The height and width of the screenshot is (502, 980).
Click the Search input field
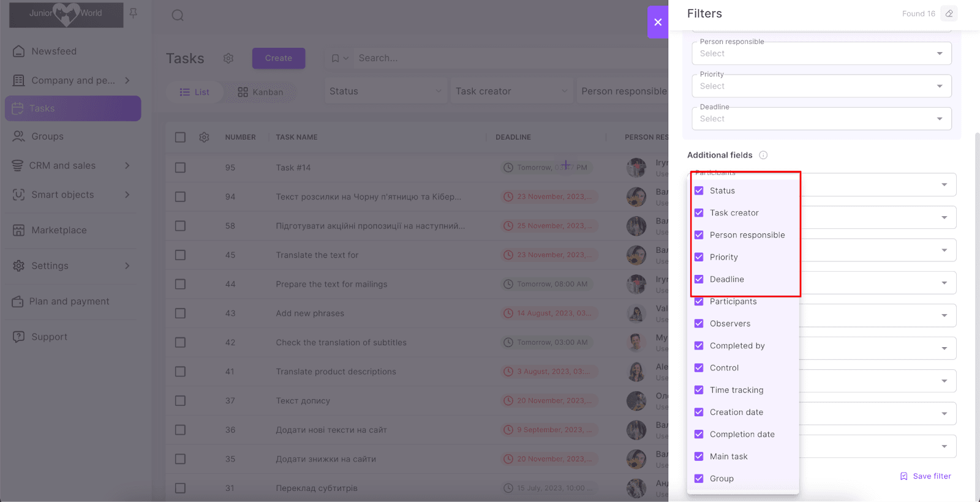490,58
